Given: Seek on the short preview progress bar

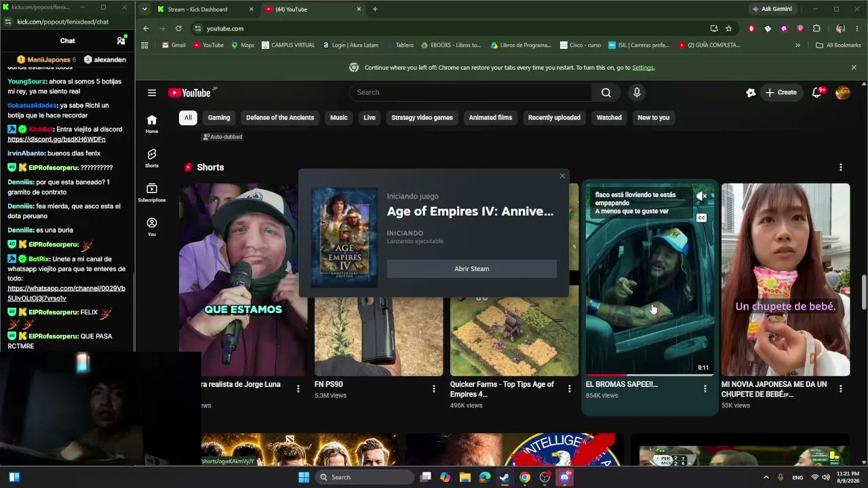Looking at the screenshot, I should (650, 375).
